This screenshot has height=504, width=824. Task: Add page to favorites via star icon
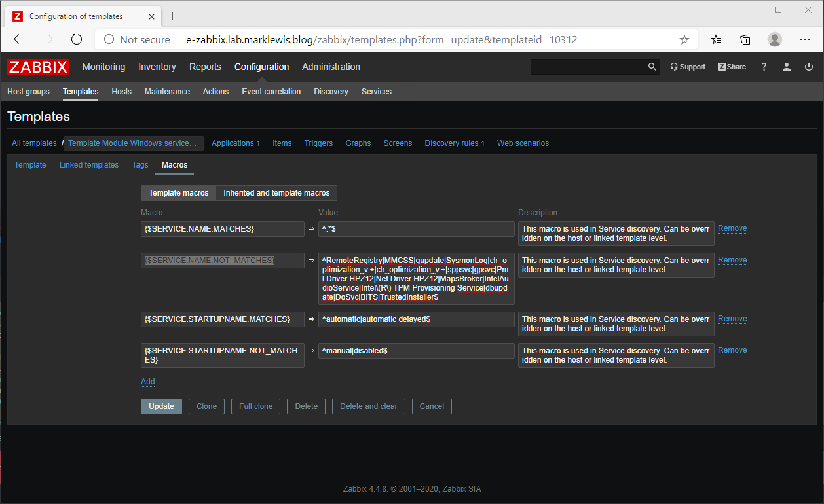(684, 39)
